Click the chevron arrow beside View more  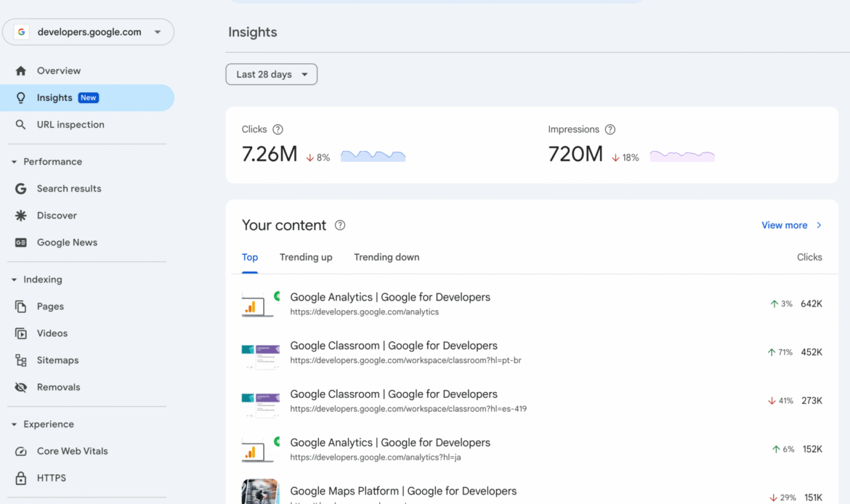[x=819, y=225]
